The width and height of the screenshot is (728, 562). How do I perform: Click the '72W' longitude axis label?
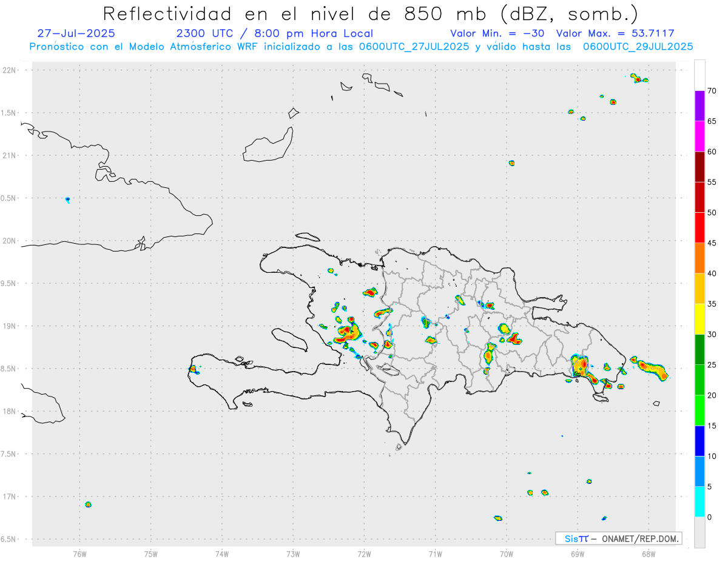tap(364, 554)
